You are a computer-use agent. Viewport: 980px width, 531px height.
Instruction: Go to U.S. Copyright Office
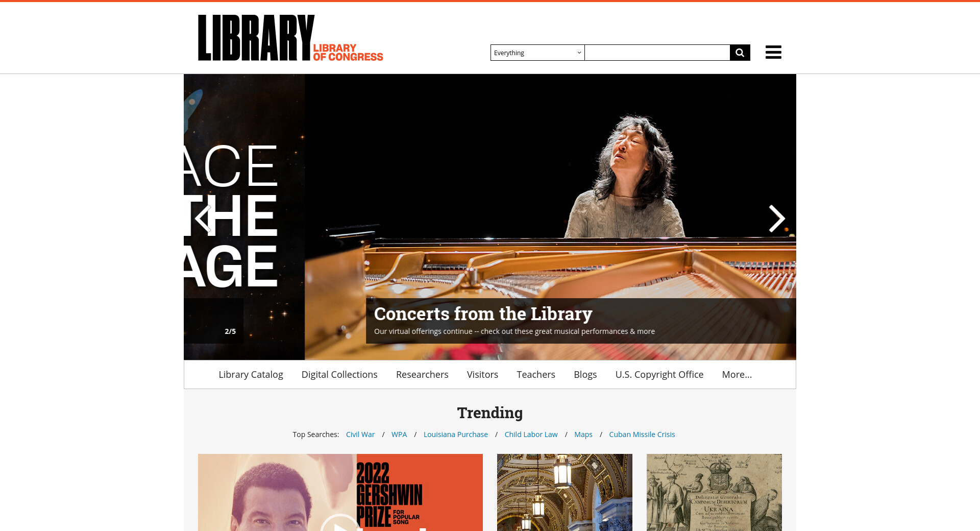659,374
